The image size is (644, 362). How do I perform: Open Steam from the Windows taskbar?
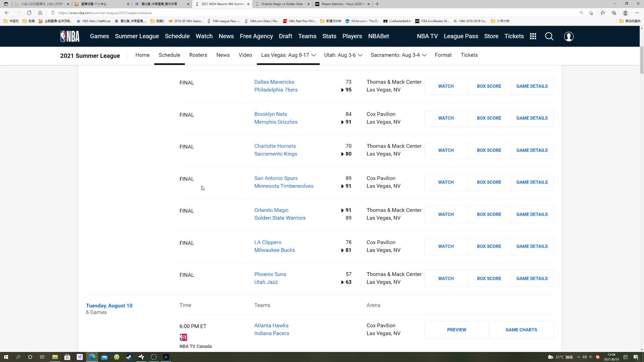129,357
